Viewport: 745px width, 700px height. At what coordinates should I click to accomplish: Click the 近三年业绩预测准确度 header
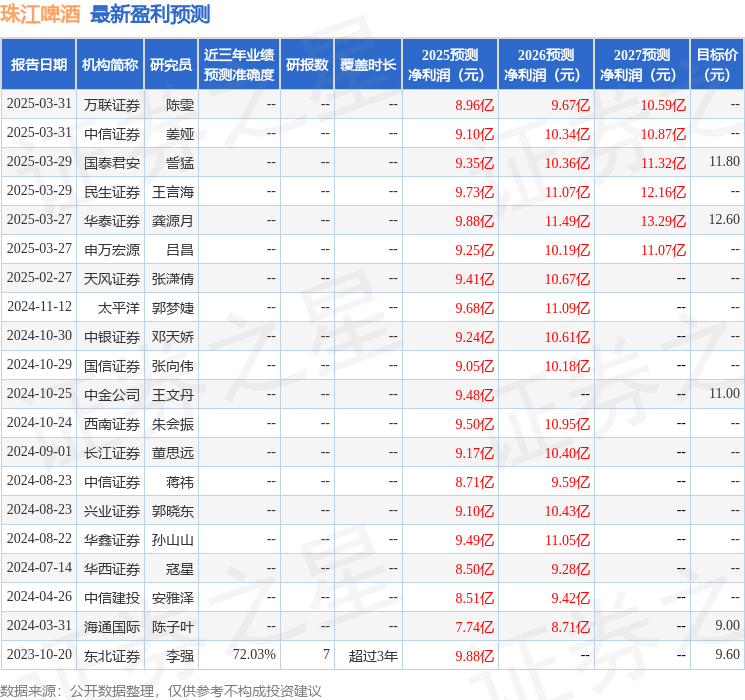click(x=239, y=65)
